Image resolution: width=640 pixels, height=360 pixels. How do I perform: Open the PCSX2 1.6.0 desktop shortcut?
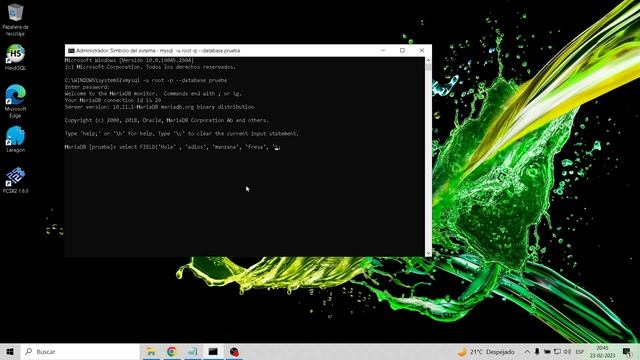pyautogui.click(x=16, y=180)
